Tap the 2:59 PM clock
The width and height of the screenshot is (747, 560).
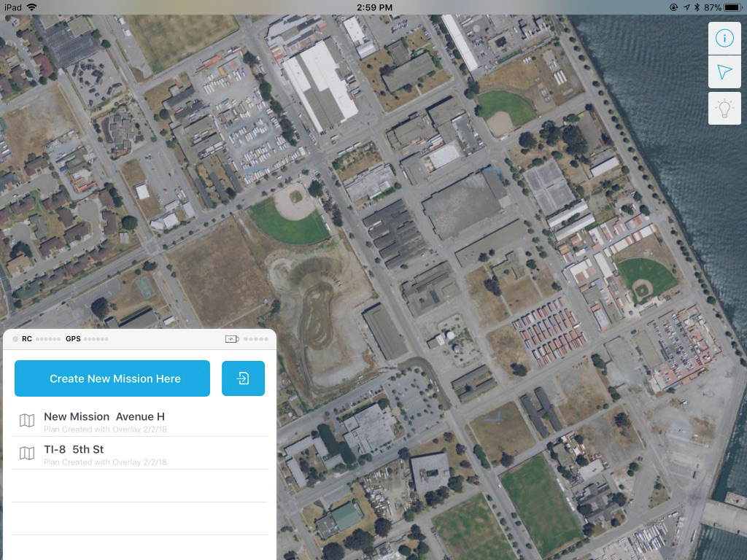click(374, 7)
